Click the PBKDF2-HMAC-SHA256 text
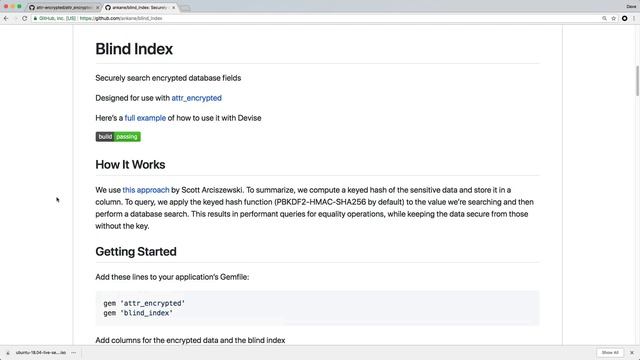The image size is (640, 360). [x=320, y=202]
